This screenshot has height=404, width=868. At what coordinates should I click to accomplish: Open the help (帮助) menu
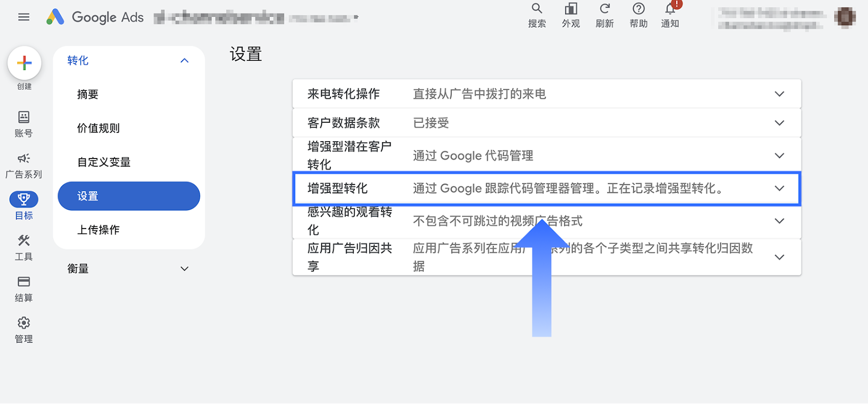tap(639, 15)
